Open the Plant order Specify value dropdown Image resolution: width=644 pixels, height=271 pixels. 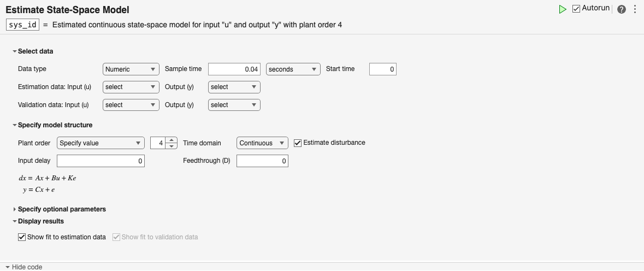point(101,143)
